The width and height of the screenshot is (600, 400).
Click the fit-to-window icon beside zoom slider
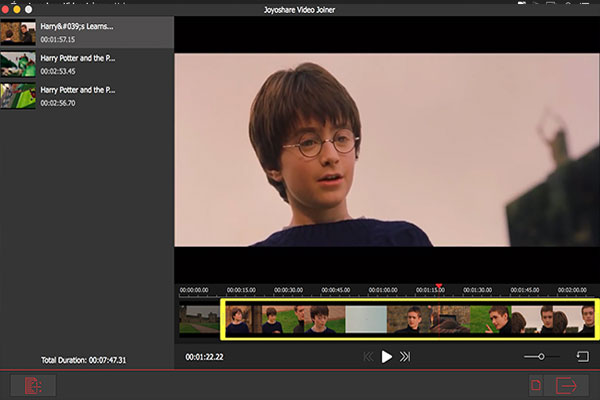click(x=582, y=356)
